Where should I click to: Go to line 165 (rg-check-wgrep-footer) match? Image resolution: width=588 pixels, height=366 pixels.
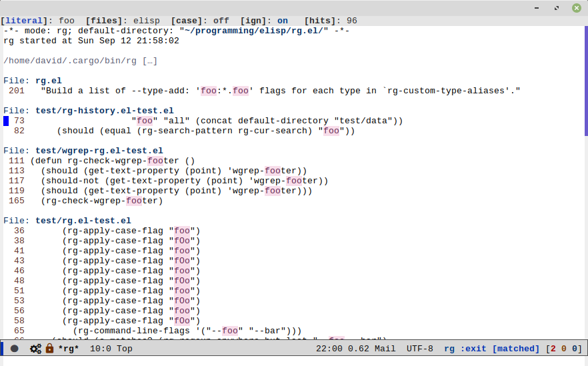pyautogui.click(x=86, y=201)
